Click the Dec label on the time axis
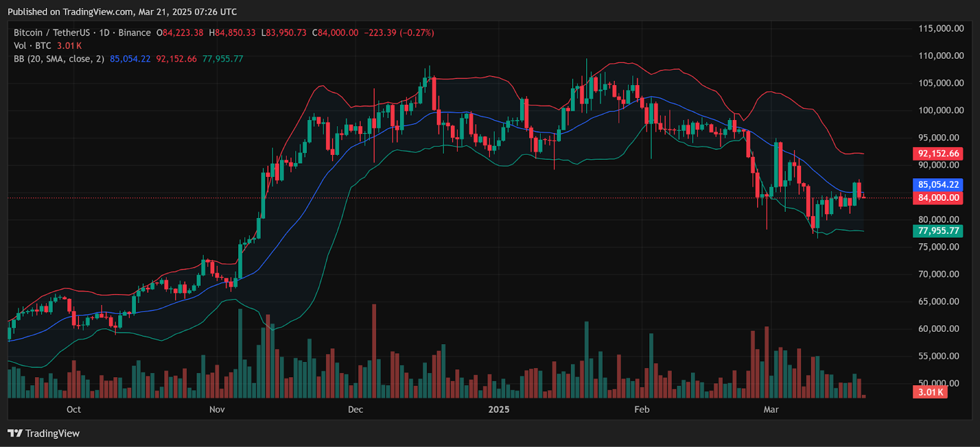Viewport: 980px width, 447px height. pos(355,410)
